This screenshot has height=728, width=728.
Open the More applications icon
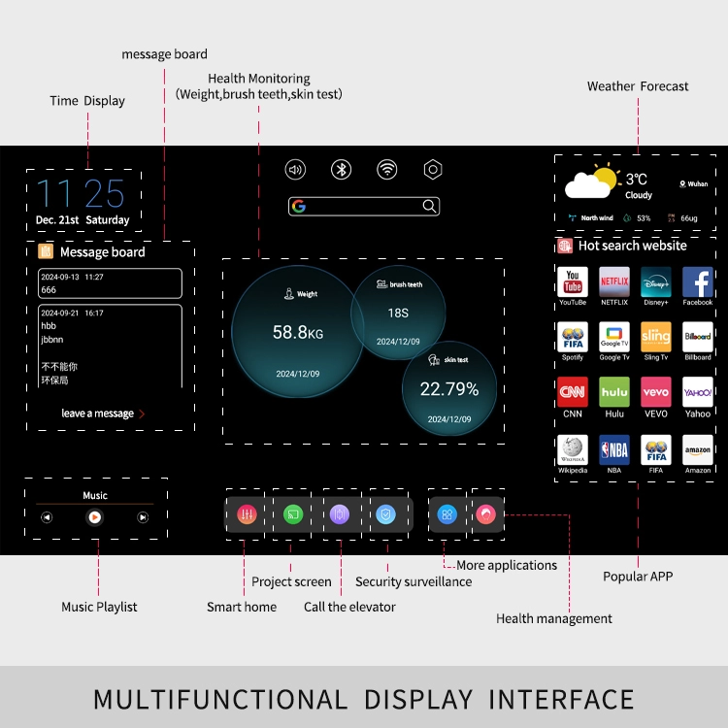click(x=447, y=514)
